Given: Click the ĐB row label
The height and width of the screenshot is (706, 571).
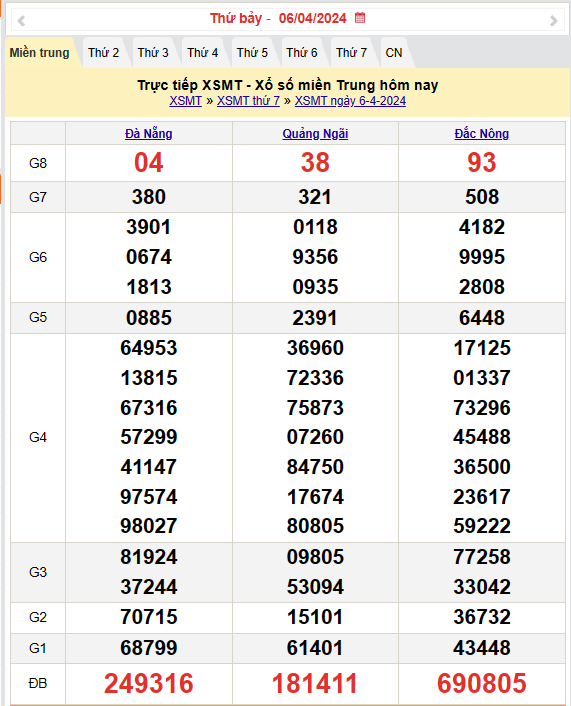Looking at the screenshot, I should pyautogui.click(x=38, y=683).
